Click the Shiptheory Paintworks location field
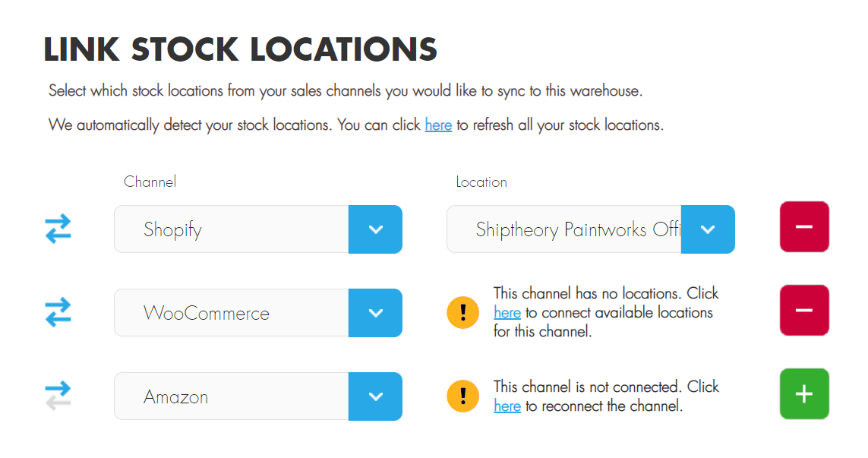 pos(563,229)
